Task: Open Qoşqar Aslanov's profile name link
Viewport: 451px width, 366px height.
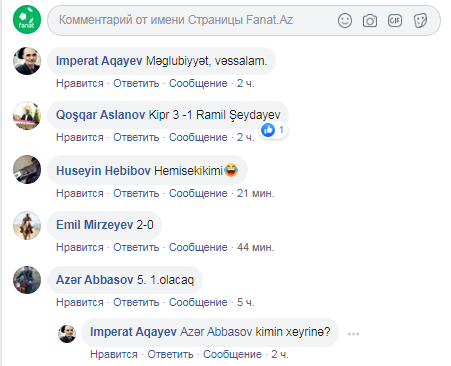Action: coord(100,115)
